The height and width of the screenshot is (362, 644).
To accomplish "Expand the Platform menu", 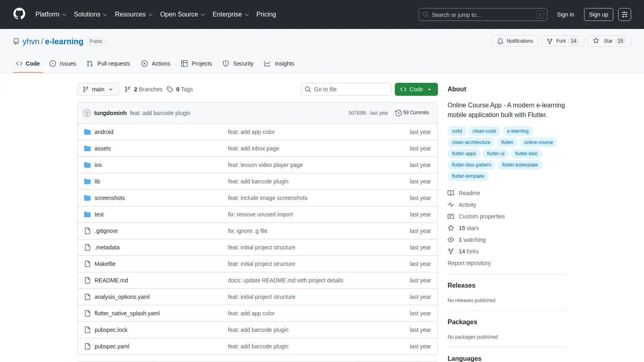I will coord(51,14).
